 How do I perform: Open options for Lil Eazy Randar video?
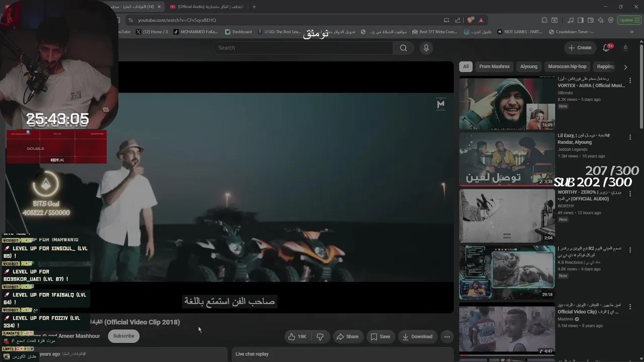(x=630, y=137)
